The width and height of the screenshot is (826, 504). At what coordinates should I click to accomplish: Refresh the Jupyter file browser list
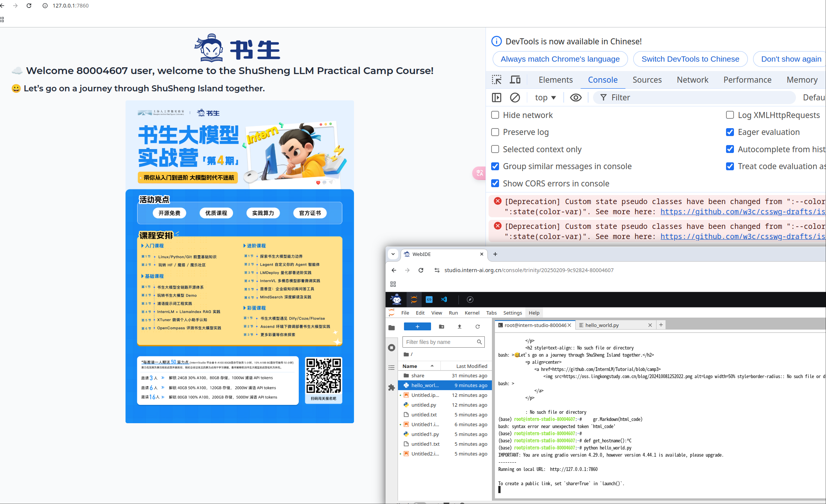[x=478, y=327]
